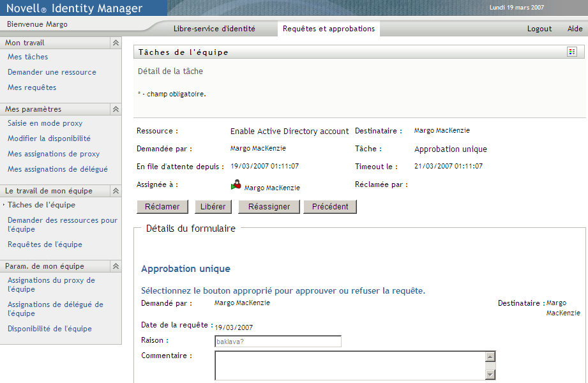Click the Raison field containing baklava?
The height and width of the screenshot is (383, 588).
[x=278, y=342]
